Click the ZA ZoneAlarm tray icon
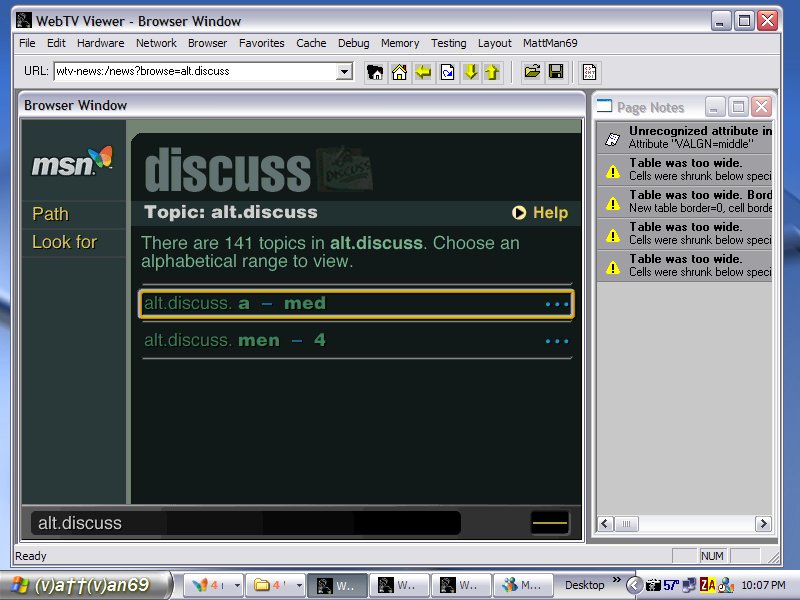The image size is (800, 600). coord(708,585)
